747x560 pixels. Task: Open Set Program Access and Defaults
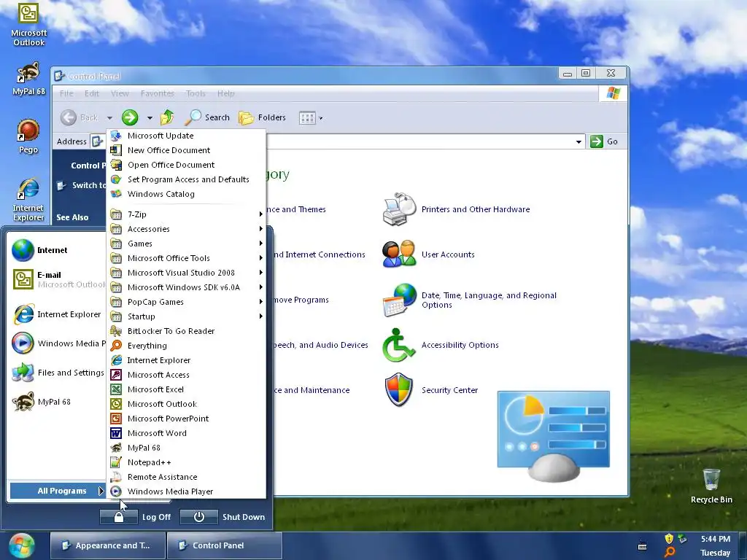186,179
